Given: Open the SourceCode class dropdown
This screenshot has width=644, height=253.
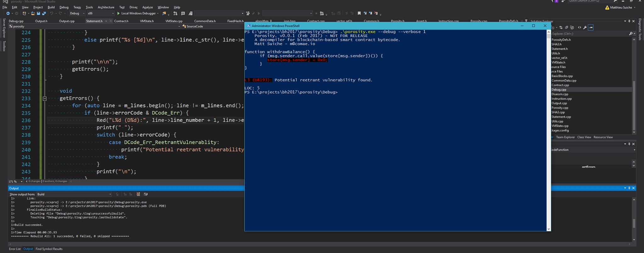Looking at the screenshot, I should pyautogui.click(x=213, y=26).
